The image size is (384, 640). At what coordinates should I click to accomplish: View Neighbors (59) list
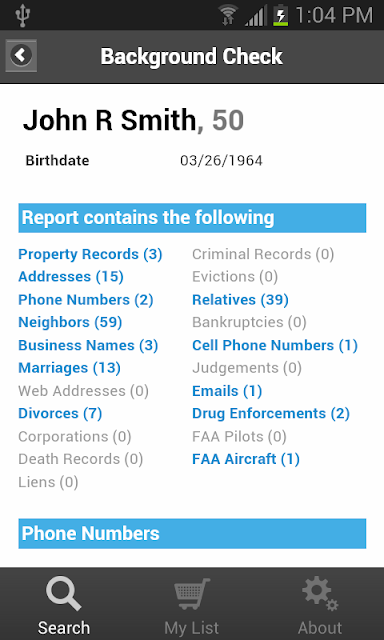(x=70, y=322)
